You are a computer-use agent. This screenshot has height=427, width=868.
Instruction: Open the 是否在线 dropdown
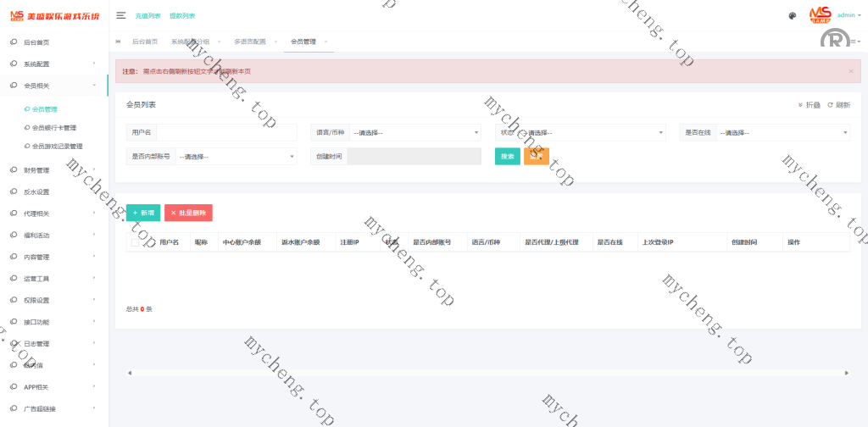782,132
